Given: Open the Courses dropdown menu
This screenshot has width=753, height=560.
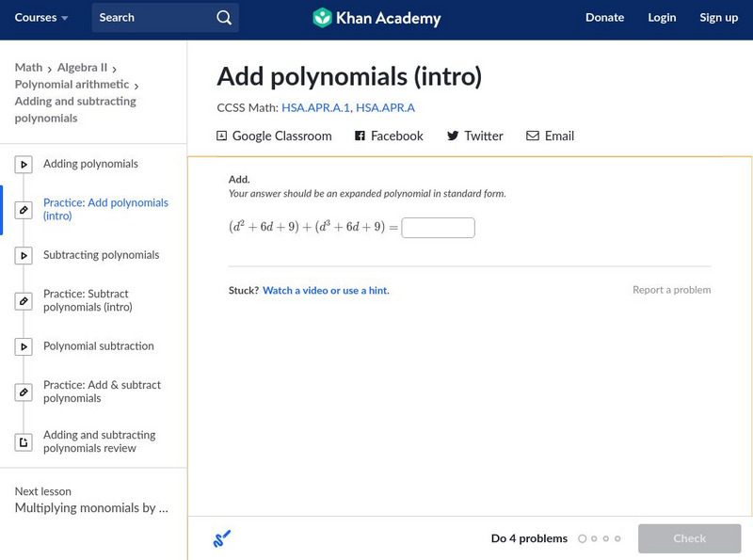Looking at the screenshot, I should click(x=41, y=18).
